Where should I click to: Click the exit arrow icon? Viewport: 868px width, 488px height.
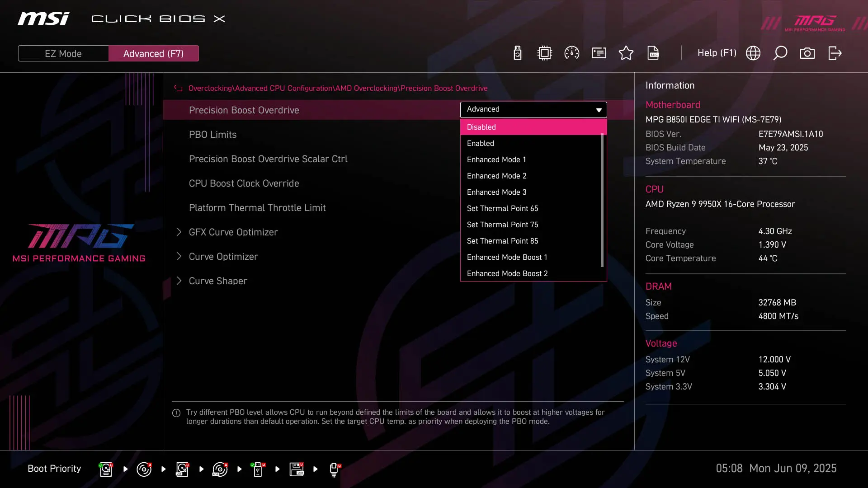(x=835, y=53)
